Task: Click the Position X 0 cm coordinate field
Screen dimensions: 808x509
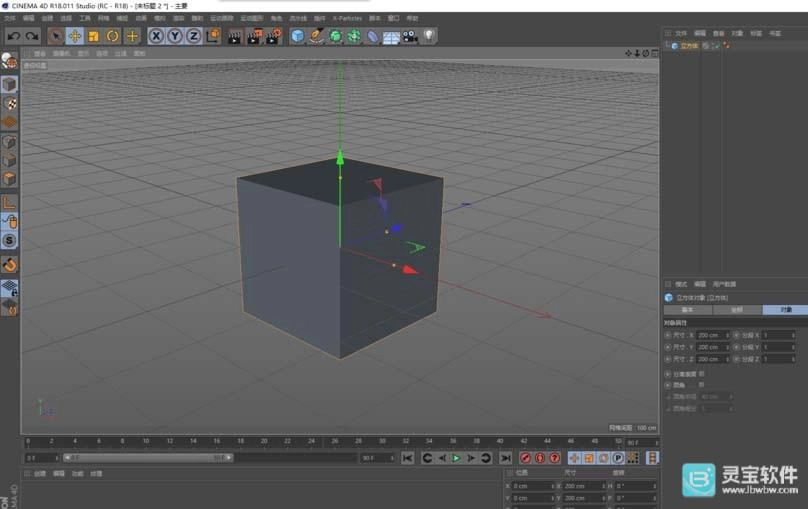Action: (533, 486)
